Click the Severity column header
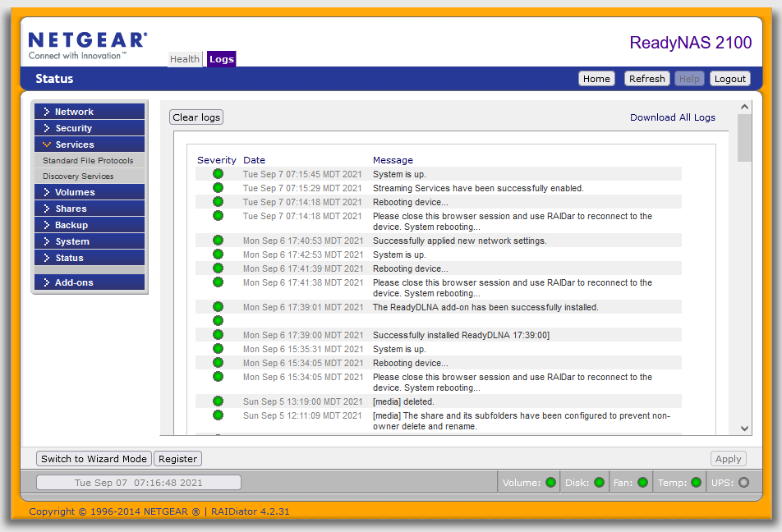This screenshot has width=782, height=532. [x=217, y=160]
